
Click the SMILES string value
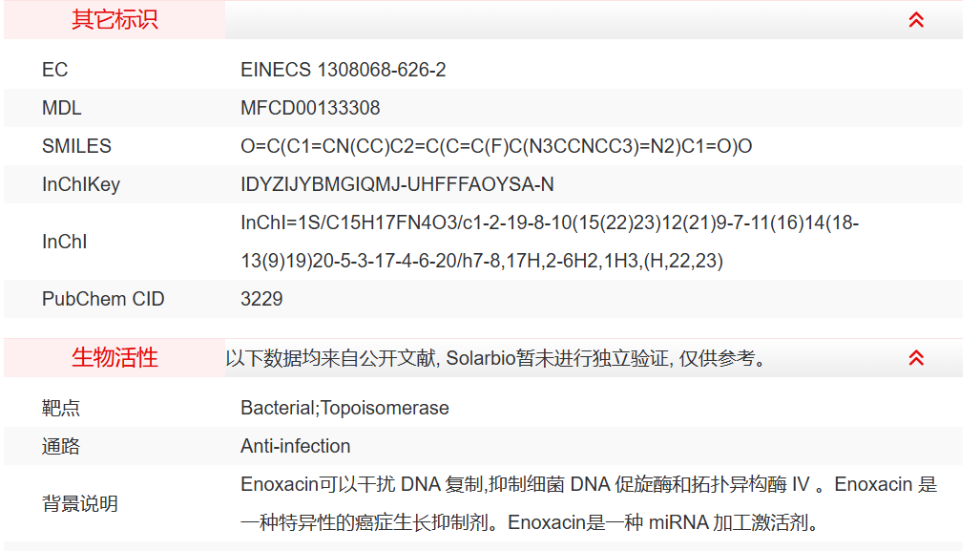496,146
